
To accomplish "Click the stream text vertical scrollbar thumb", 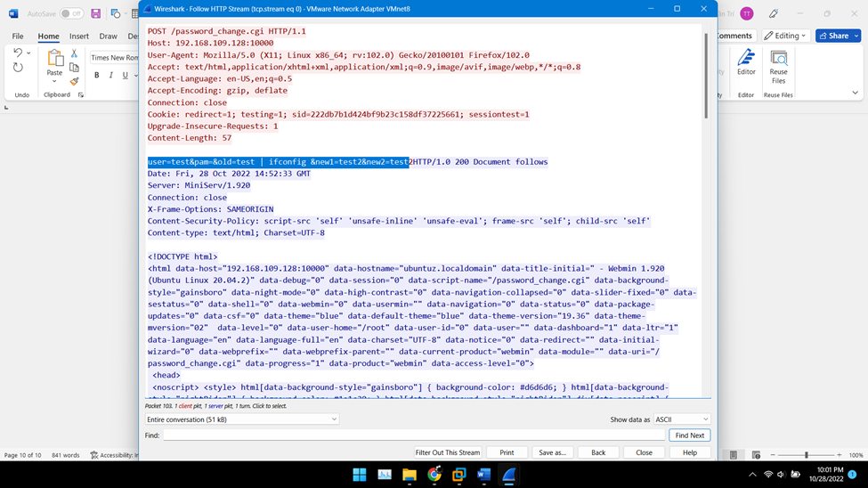I will pos(706,76).
